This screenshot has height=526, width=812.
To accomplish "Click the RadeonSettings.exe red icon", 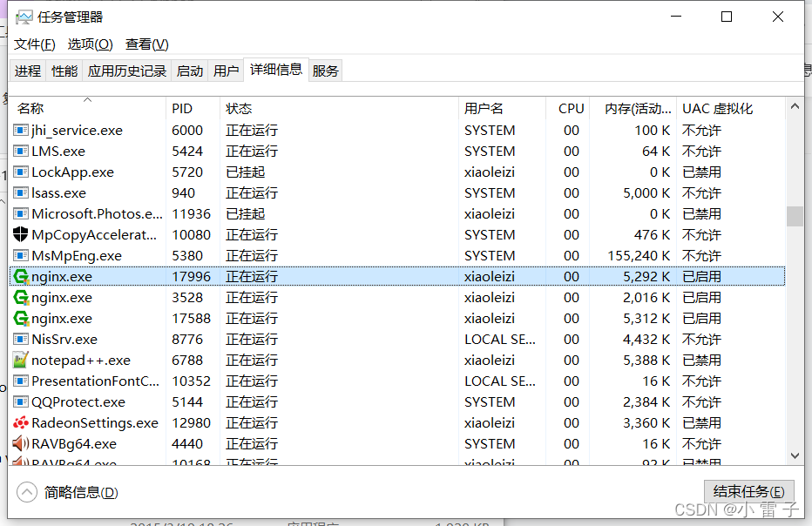I will (x=19, y=422).
